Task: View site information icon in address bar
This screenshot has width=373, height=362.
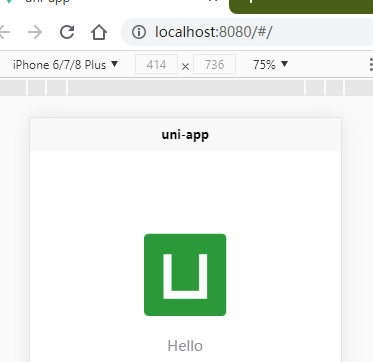Action: (139, 32)
